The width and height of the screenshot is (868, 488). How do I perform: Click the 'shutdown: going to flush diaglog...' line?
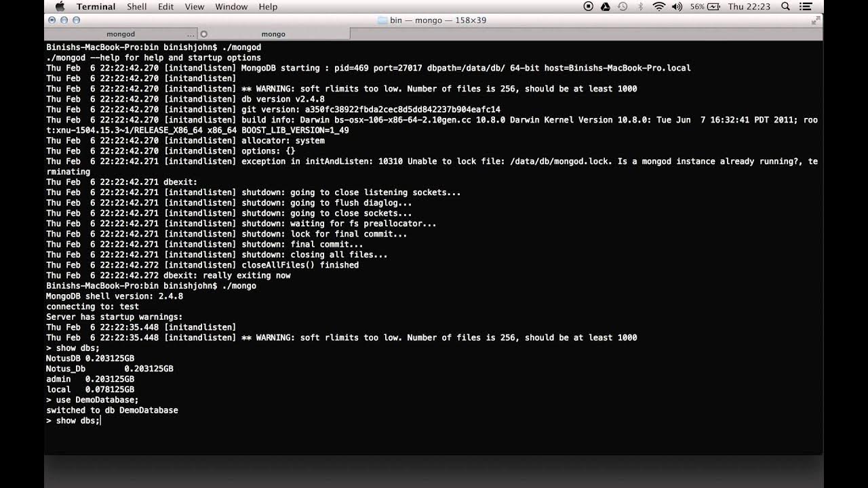tap(229, 203)
